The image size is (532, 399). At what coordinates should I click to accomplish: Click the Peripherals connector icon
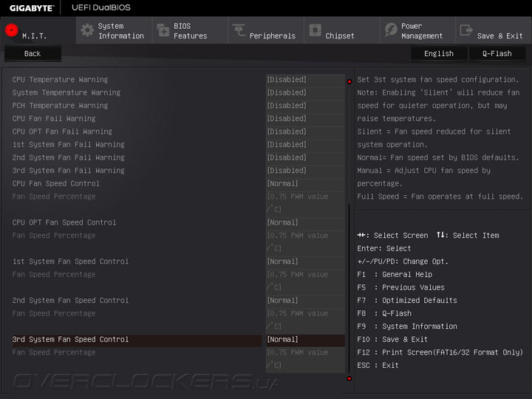[239, 30]
